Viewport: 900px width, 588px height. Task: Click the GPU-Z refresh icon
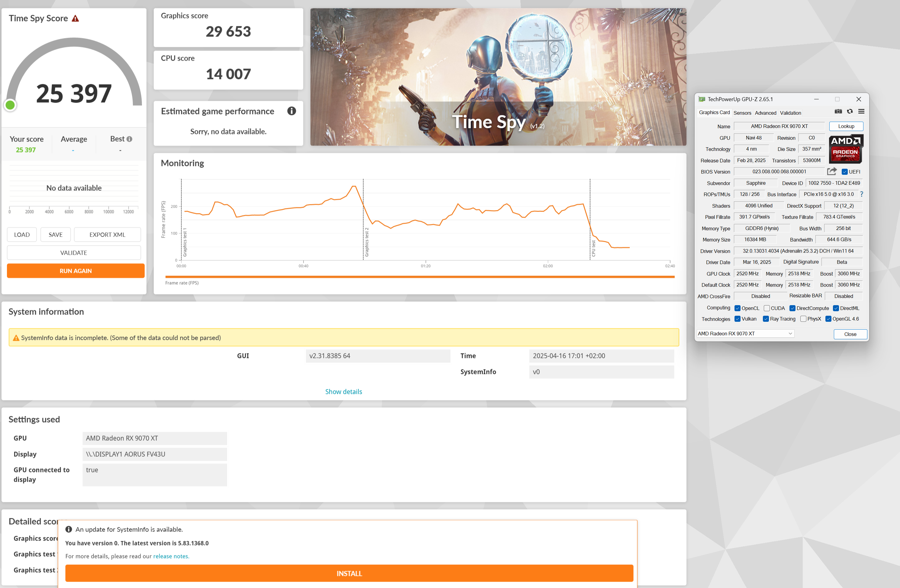(850, 111)
